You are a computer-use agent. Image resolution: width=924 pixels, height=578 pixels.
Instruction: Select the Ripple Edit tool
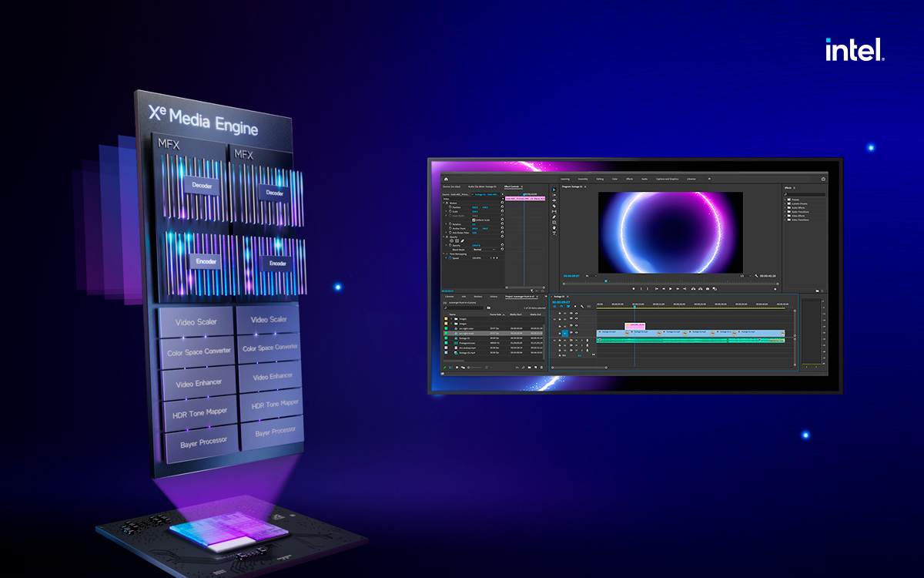click(554, 200)
